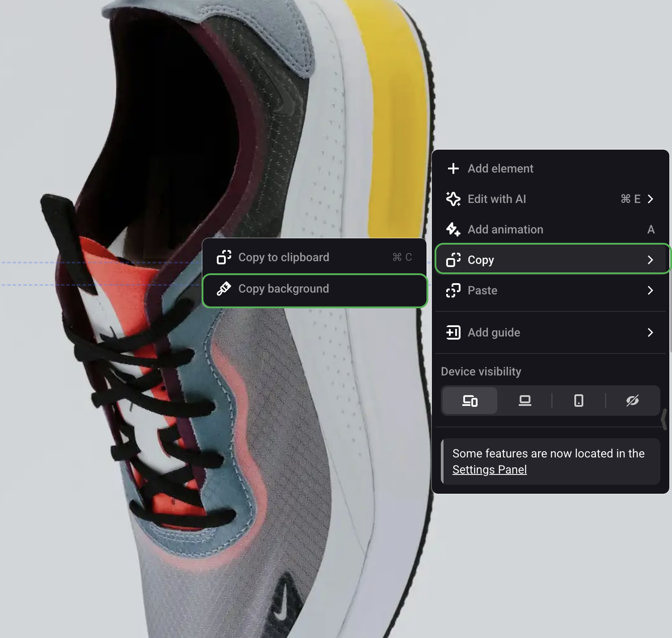Enable visibility on all devices
This screenshot has height=638, width=672.
coord(470,401)
